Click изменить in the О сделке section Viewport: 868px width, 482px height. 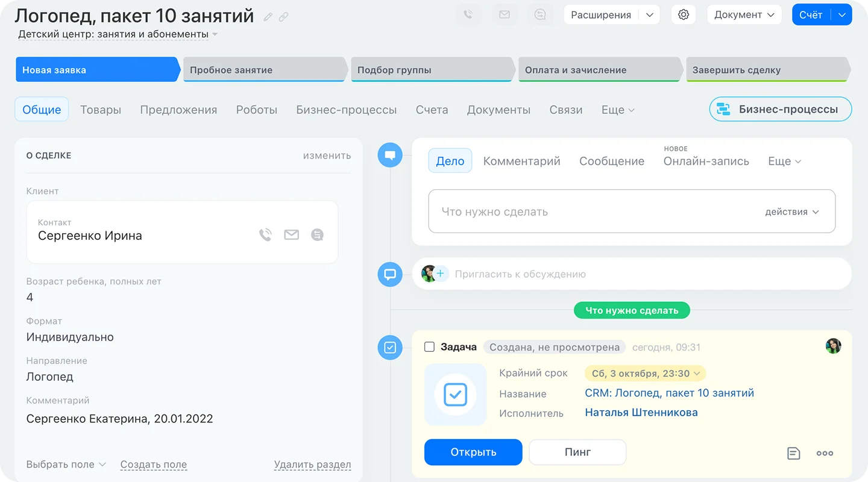(x=327, y=155)
